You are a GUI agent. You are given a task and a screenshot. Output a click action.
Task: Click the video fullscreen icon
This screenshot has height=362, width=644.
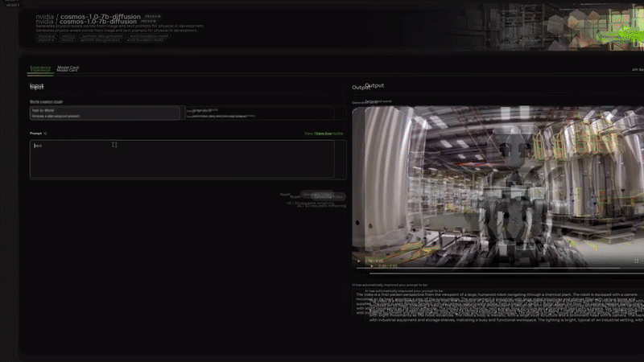[636, 261]
